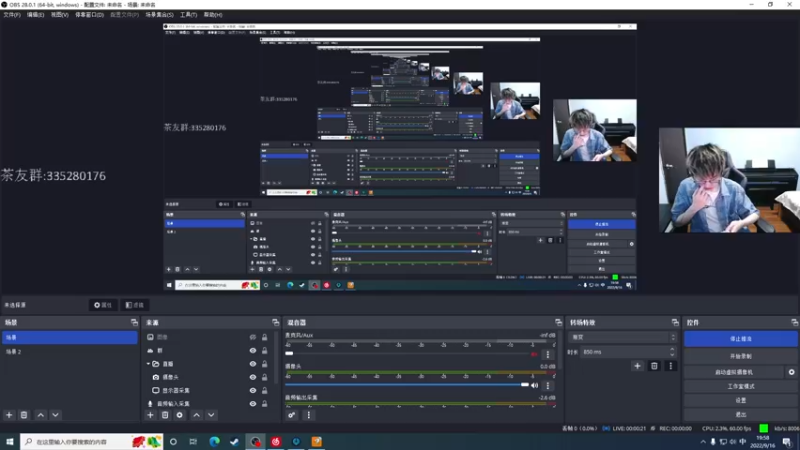Open audio mixer menu three-dots icon
This screenshot has height=450, width=800.
coord(309,415)
